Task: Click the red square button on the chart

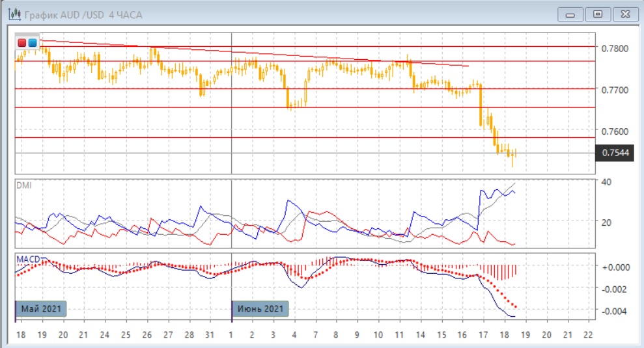Action: 21,42
